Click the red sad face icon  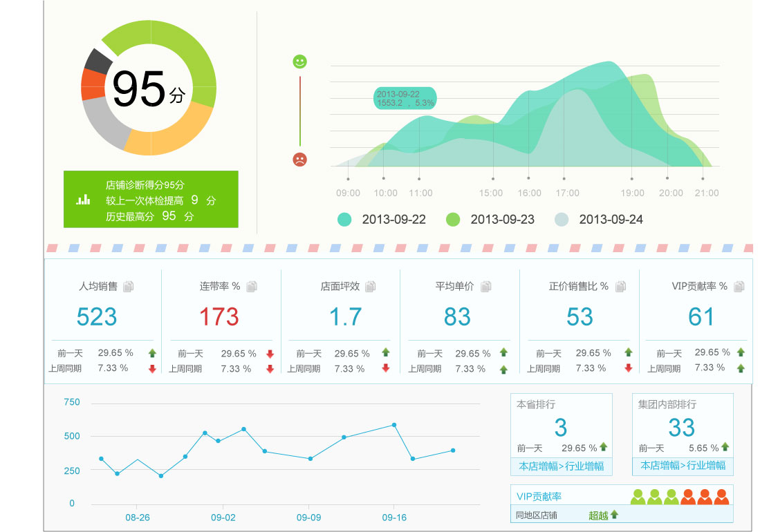[x=299, y=160]
